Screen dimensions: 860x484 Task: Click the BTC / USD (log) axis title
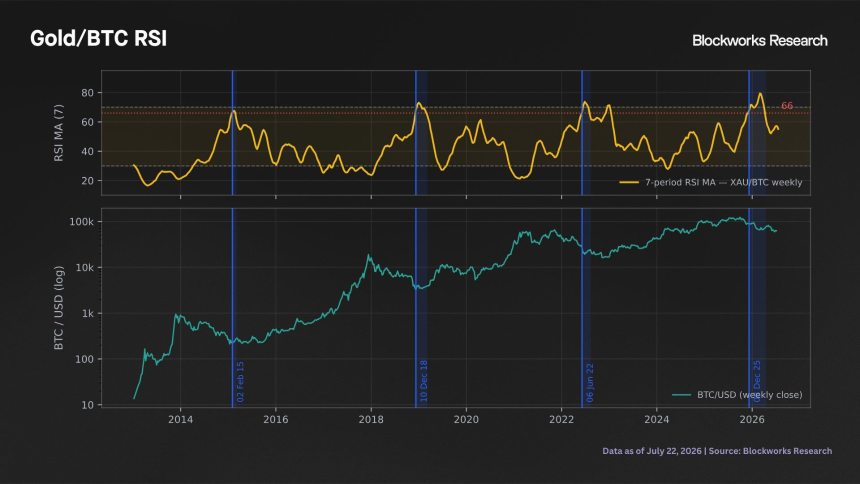[59, 308]
